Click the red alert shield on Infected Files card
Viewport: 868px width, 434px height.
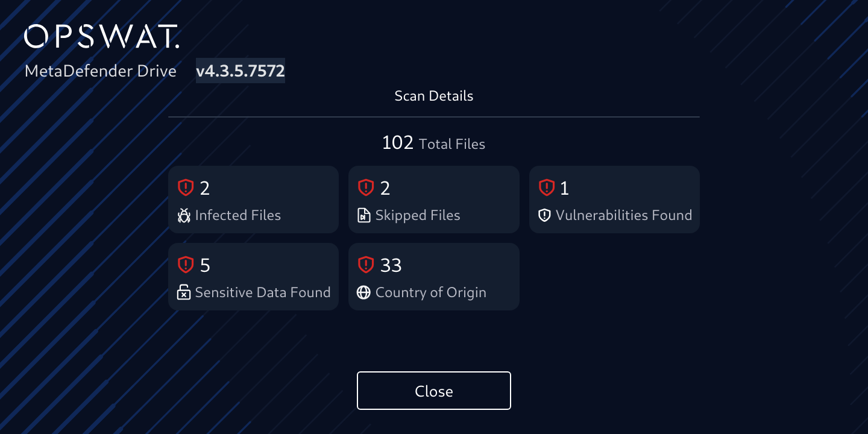coord(185,188)
